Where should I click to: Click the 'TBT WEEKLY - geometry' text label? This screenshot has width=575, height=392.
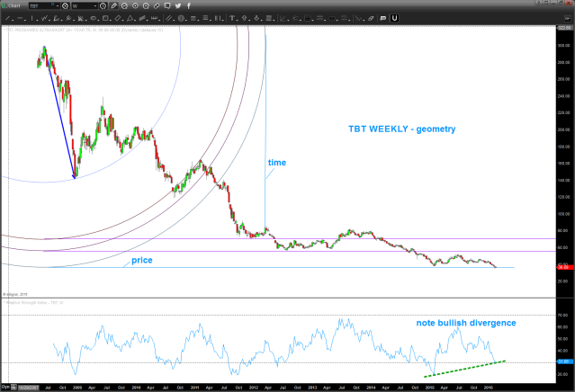pyautogui.click(x=402, y=129)
